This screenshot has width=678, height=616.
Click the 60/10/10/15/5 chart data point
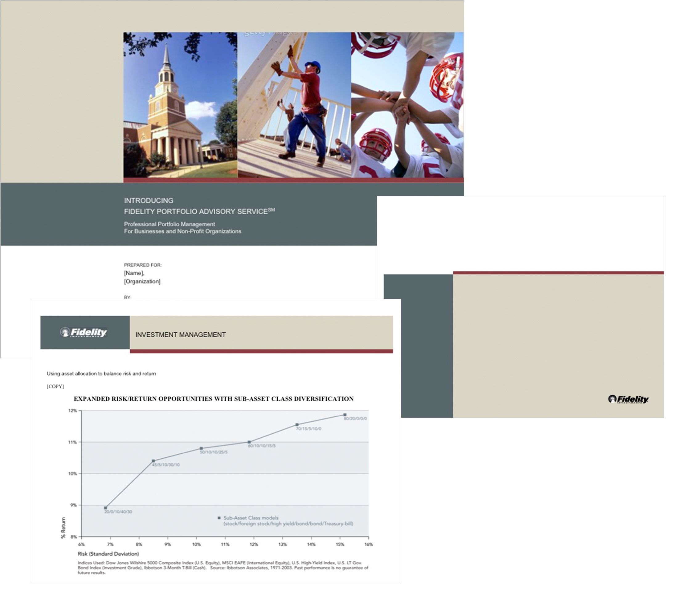(249, 442)
